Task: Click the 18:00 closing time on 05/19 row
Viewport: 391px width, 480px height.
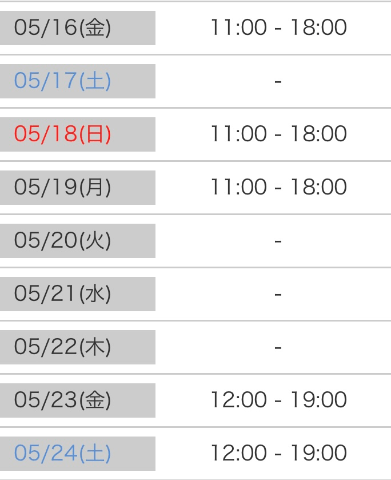Action: 319,187
